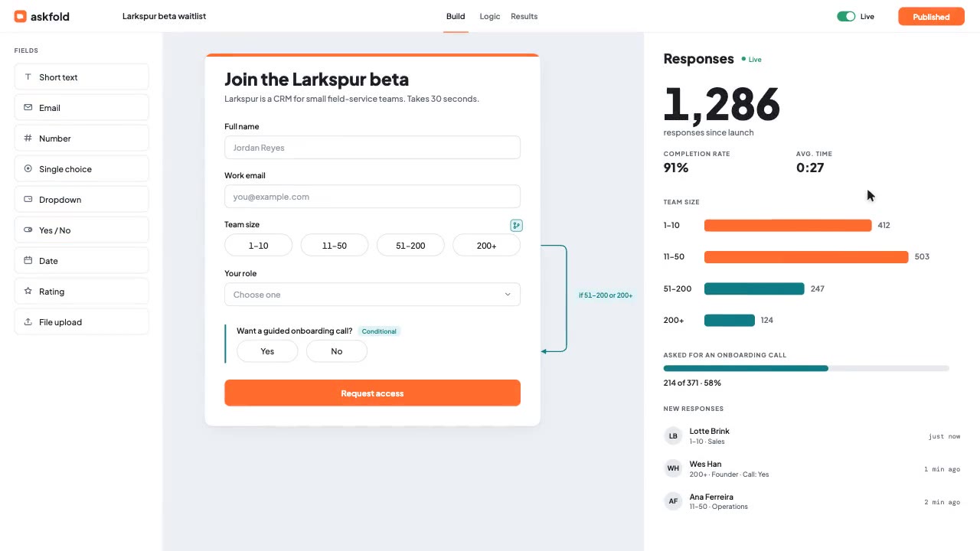Viewport: 980px width, 551px height.
Task: Open the Team size branching logic icon
Action: pyautogui.click(x=517, y=225)
